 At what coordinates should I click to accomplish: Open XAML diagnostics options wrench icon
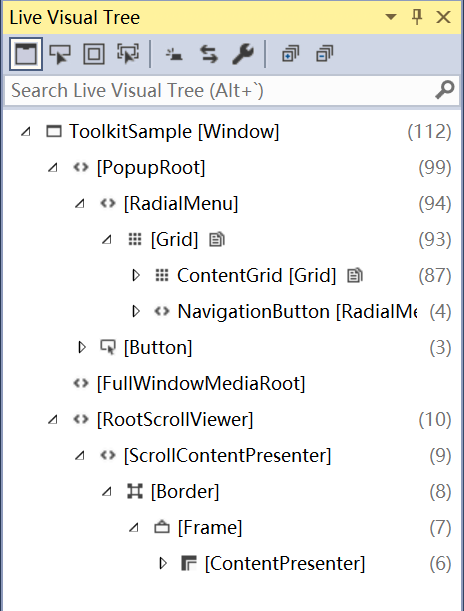point(243,54)
